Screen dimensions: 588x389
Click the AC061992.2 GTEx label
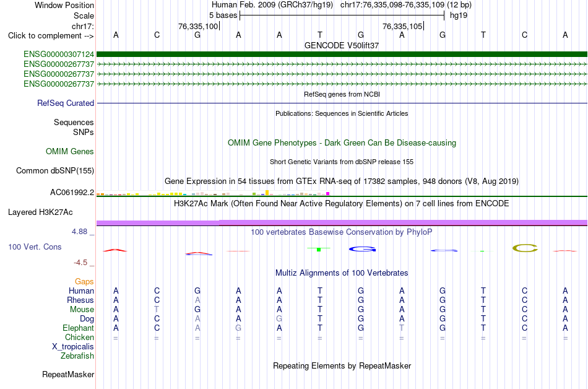(x=72, y=193)
